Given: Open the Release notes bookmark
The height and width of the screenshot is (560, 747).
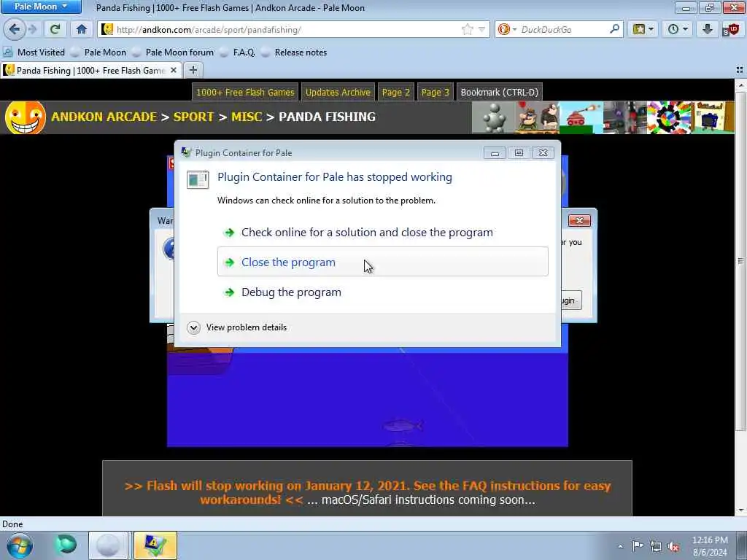Looking at the screenshot, I should click(x=294, y=52).
